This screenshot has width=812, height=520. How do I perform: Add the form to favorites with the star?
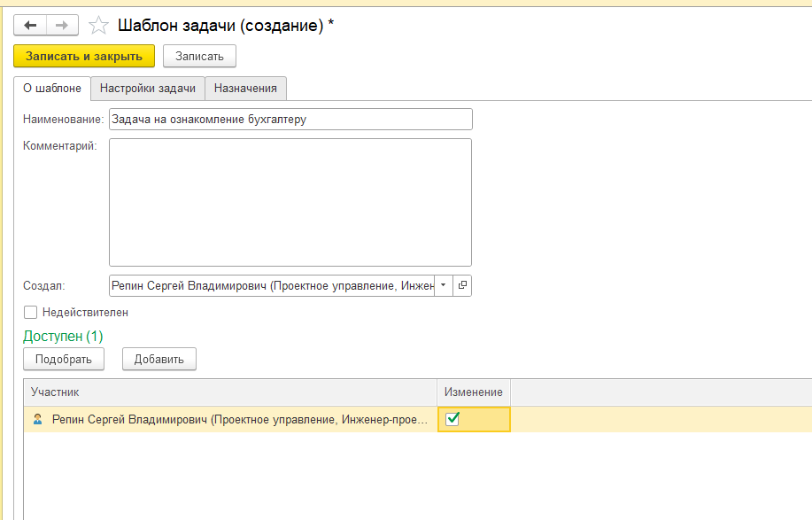(x=99, y=26)
